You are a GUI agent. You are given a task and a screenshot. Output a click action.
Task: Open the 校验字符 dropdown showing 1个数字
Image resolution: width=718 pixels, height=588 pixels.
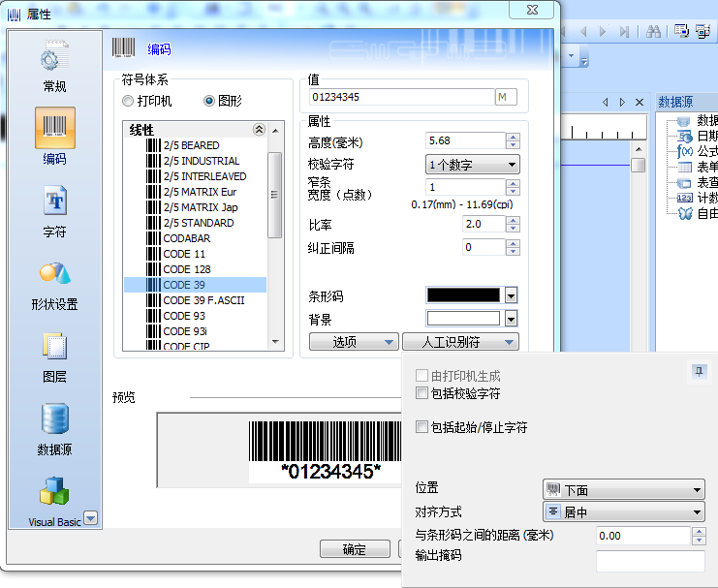[x=473, y=165]
